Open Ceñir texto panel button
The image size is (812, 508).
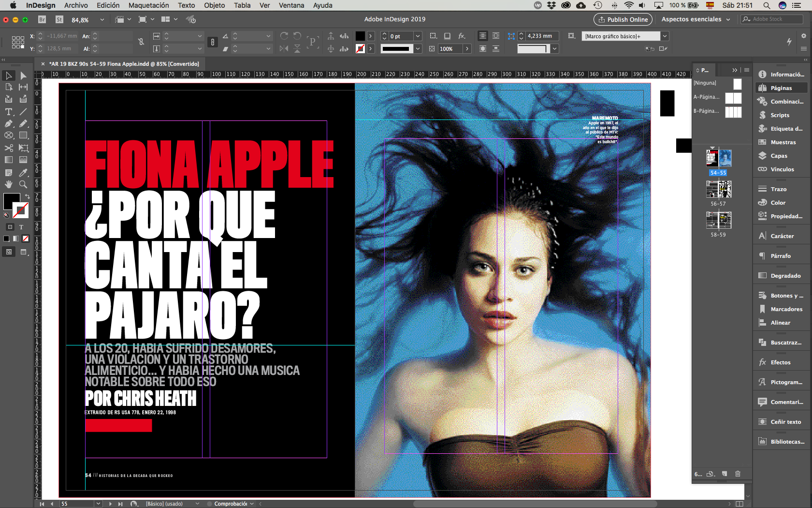[781, 421]
